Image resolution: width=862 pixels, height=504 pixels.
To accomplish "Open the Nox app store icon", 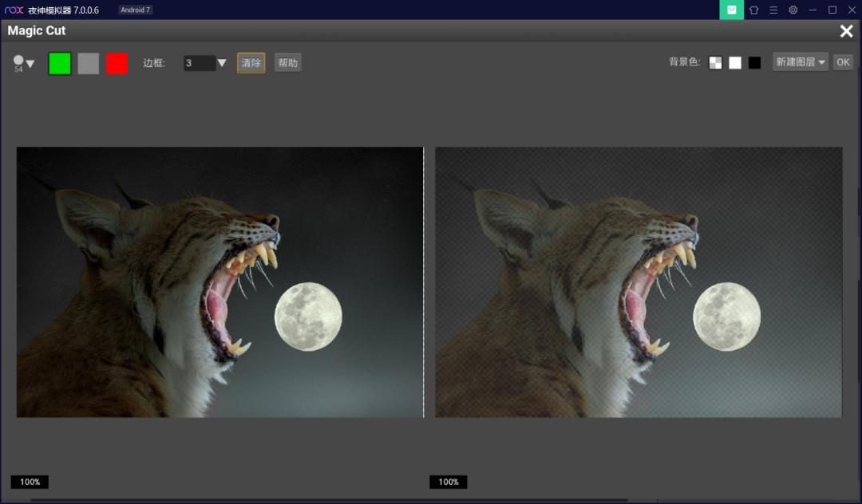I will [x=731, y=10].
